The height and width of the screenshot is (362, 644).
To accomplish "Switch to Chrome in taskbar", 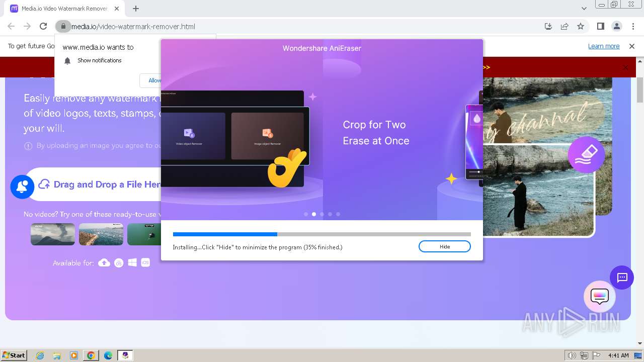I will (x=91, y=355).
